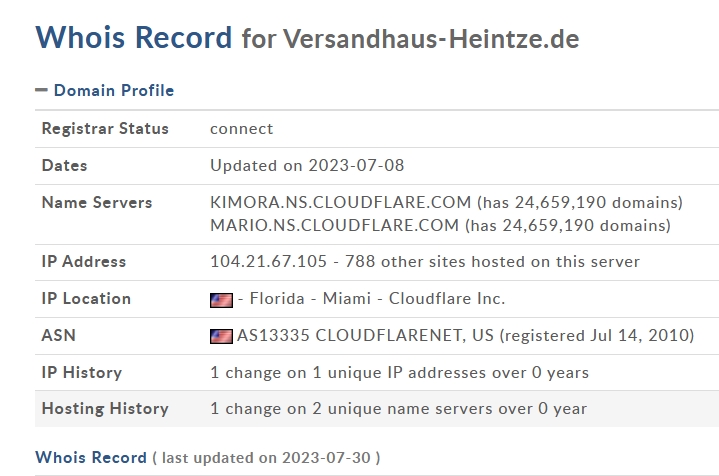Screen dimensions: 719x476
Task: Click the last updated 2023-07-30 text
Action: tap(266, 458)
